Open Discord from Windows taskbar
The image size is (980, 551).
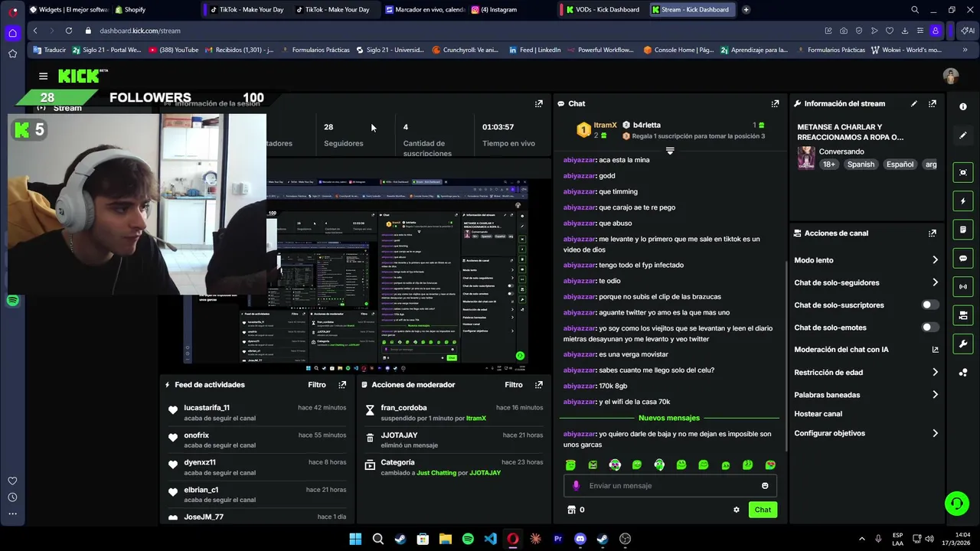coord(580,539)
